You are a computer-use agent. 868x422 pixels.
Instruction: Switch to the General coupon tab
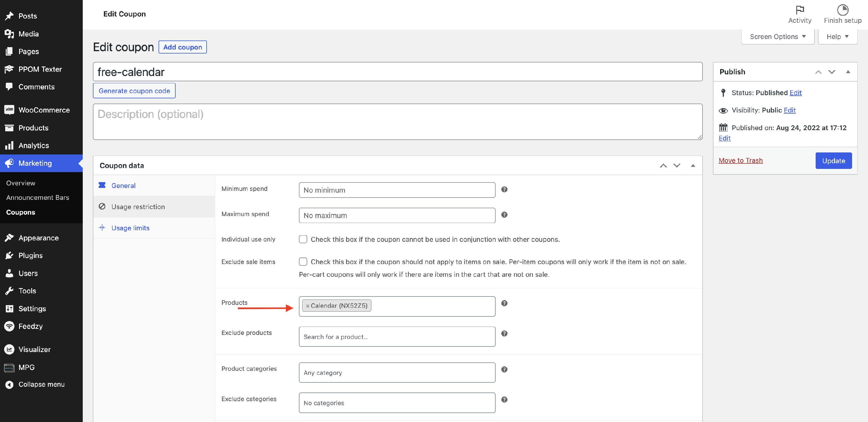pos(123,186)
